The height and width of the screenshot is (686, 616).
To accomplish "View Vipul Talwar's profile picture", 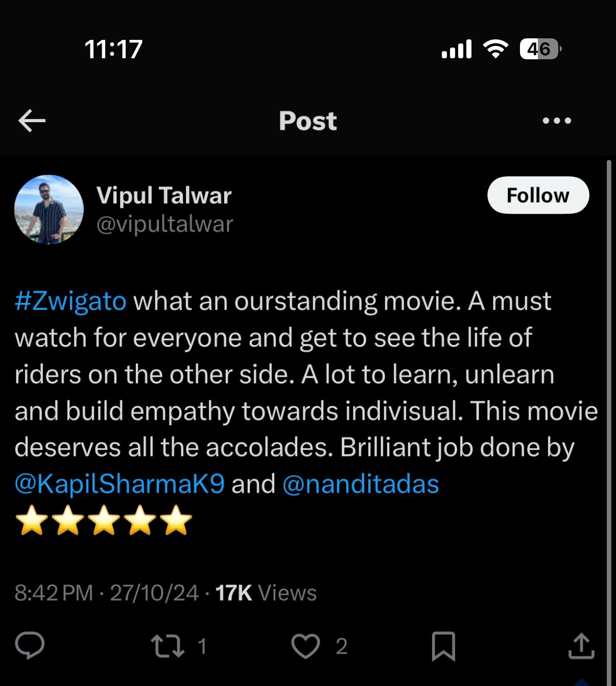I will click(x=49, y=210).
